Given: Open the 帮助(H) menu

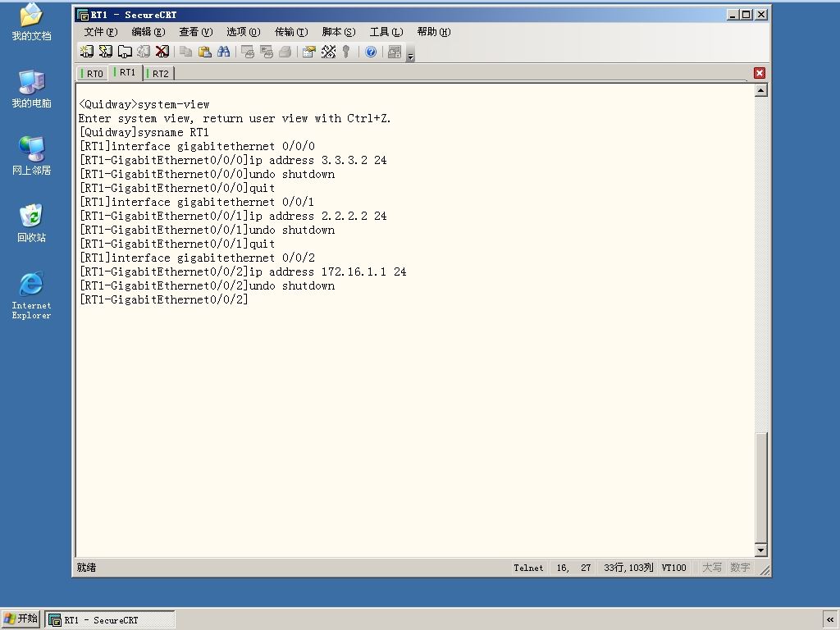Looking at the screenshot, I should pos(434,32).
